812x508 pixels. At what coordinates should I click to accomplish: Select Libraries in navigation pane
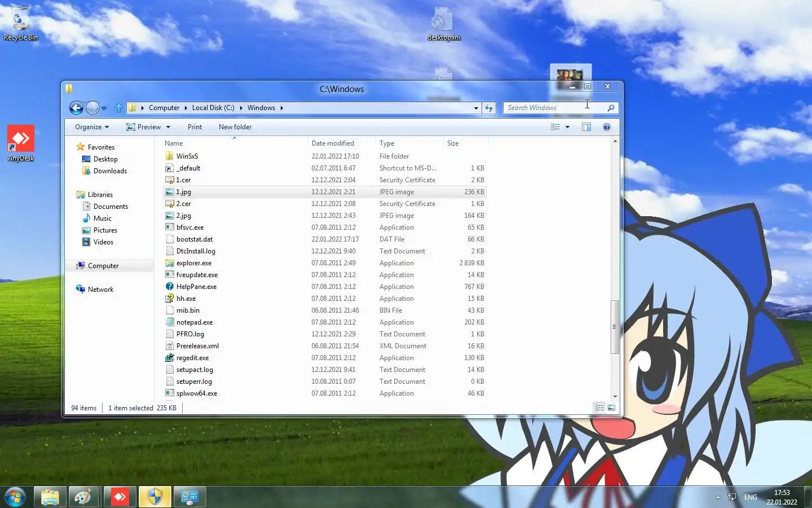[100, 195]
